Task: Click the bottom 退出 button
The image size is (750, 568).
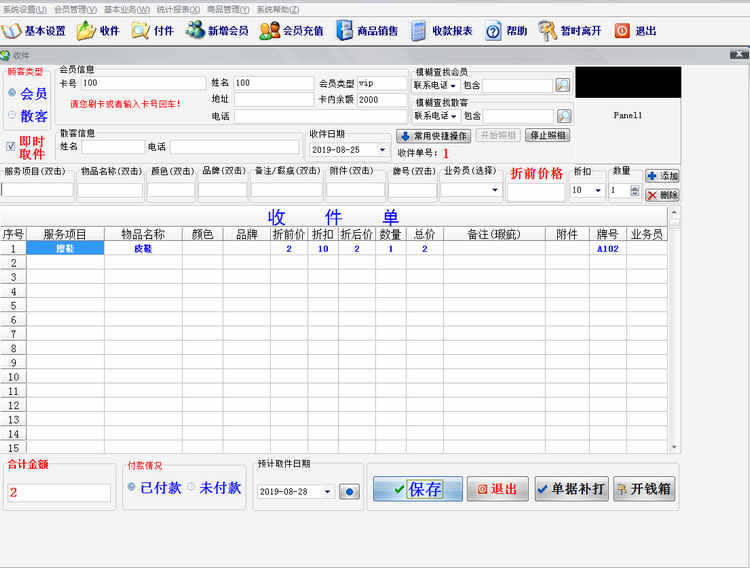Action: point(498,489)
